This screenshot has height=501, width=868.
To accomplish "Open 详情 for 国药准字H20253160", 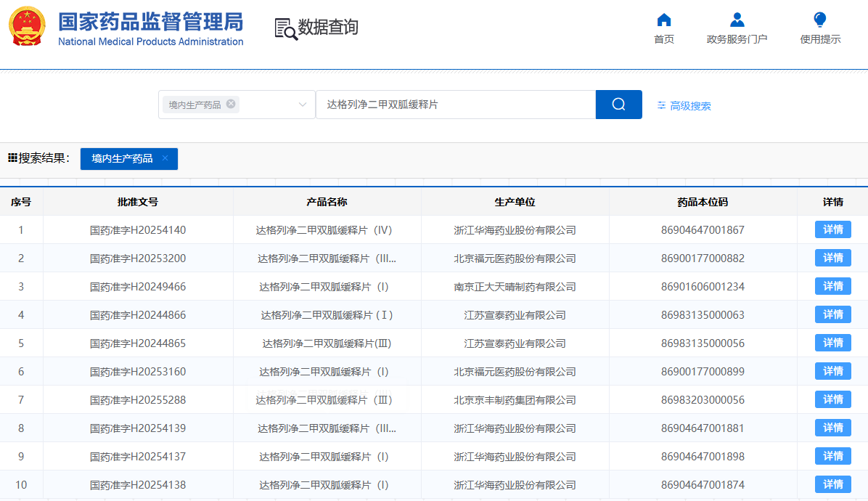I will [x=832, y=371].
